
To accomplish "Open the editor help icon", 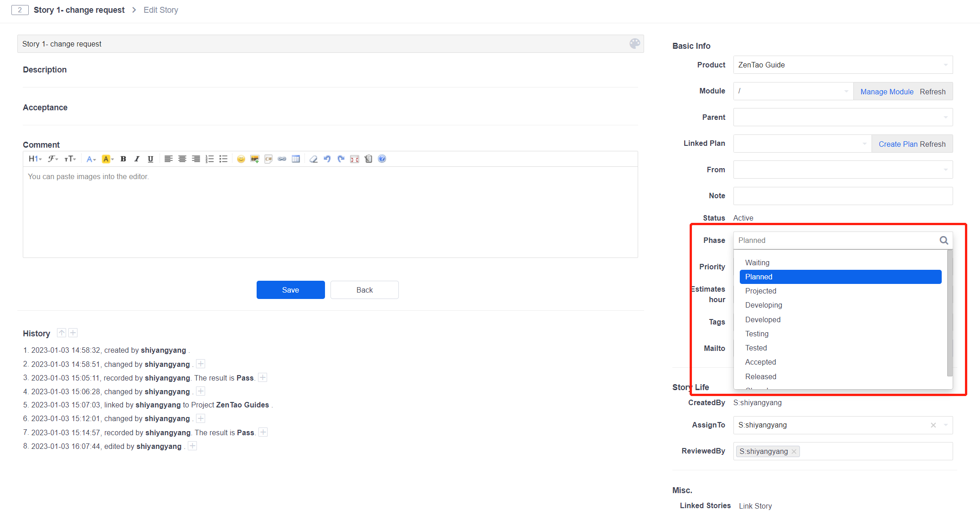I will pos(382,159).
